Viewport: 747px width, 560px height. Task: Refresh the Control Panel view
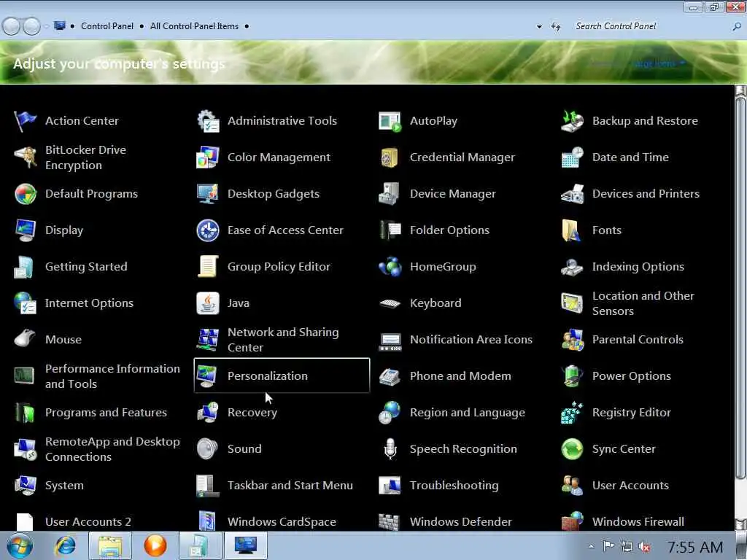556,27
